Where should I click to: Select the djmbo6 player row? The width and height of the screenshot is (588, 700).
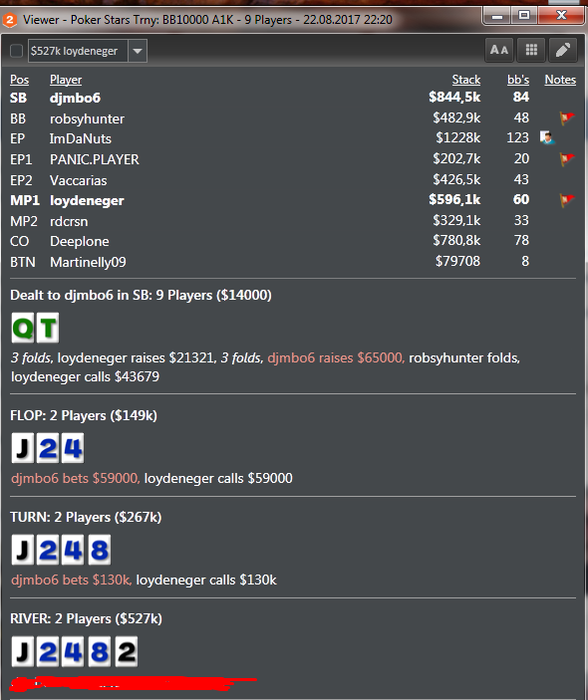pyautogui.click(x=292, y=97)
